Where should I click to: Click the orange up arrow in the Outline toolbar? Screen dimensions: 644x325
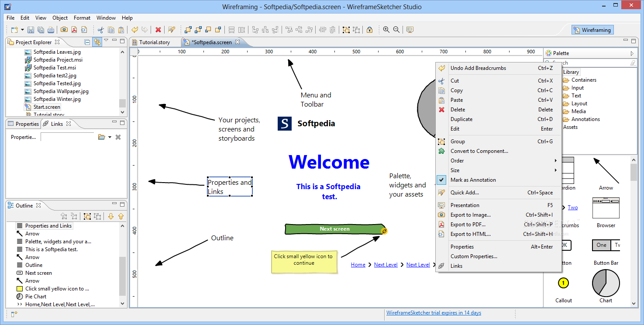click(121, 216)
